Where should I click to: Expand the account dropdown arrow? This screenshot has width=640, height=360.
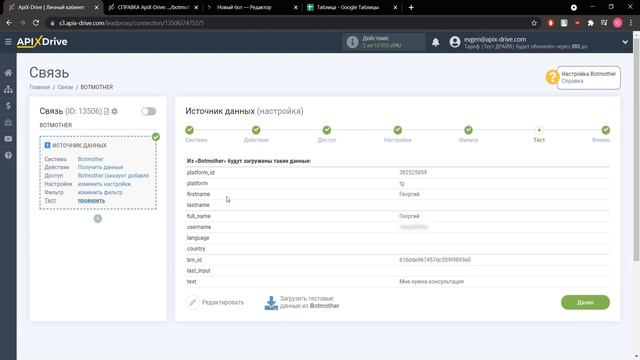(625, 42)
